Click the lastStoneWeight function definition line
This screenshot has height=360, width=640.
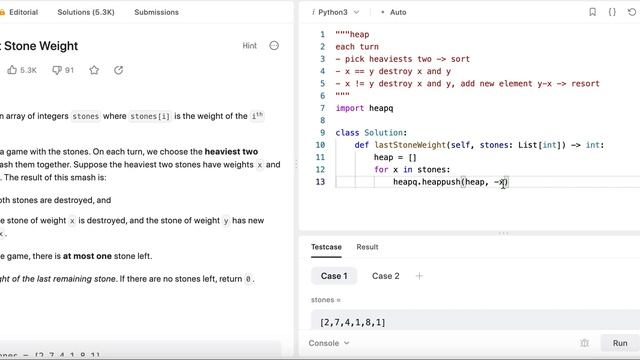[479, 145]
